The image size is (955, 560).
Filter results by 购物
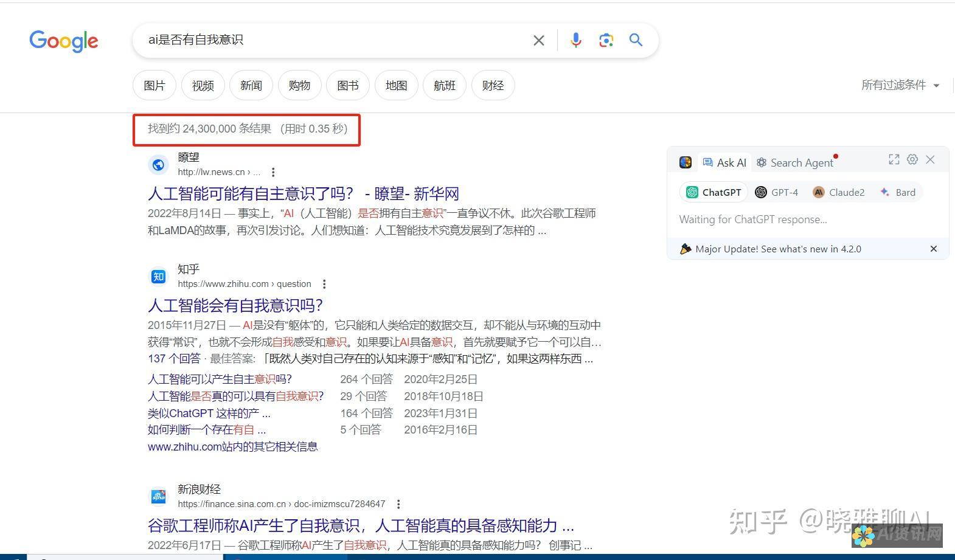point(299,86)
